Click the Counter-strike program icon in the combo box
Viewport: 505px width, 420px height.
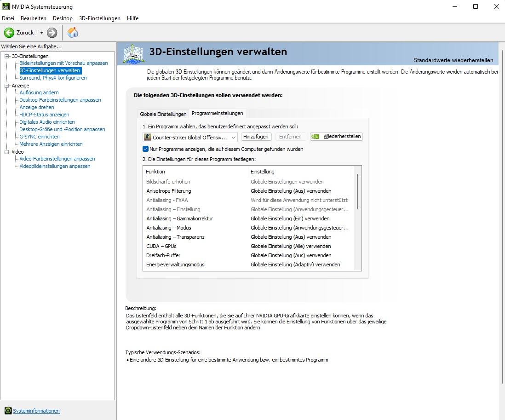pos(148,137)
